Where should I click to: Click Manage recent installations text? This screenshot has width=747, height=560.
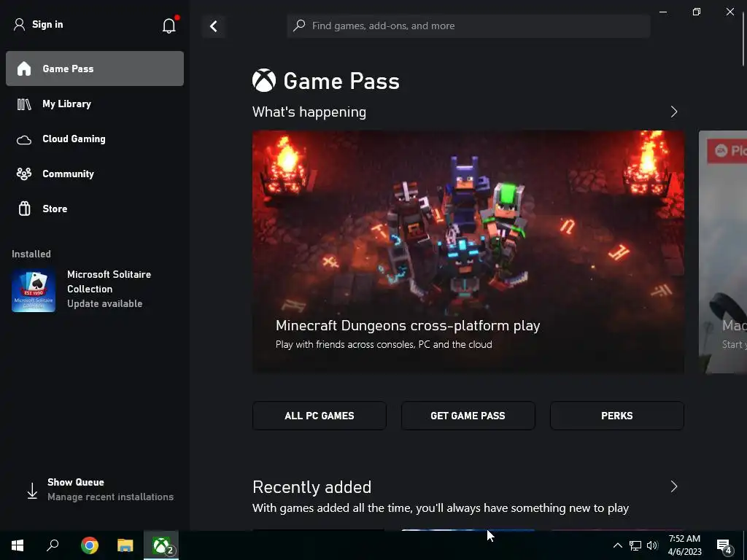click(111, 497)
